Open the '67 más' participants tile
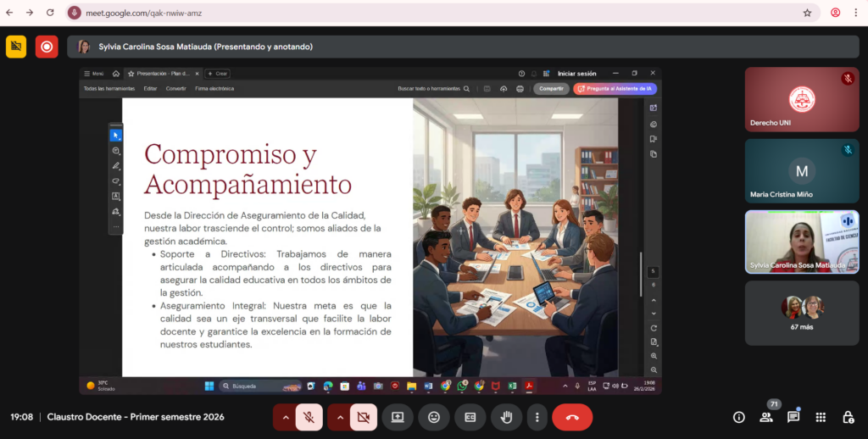Image resolution: width=868 pixels, height=439 pixels. point(801,313)
